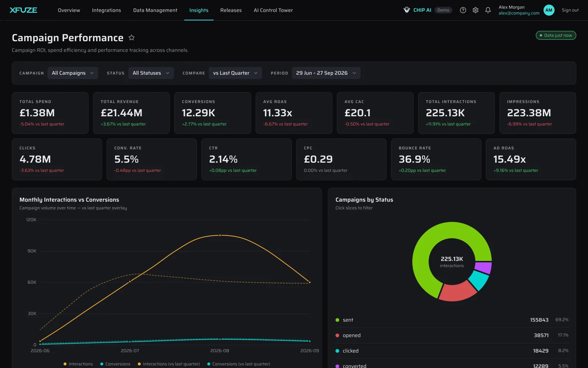The image size is (588, 368).
Task: Open the notifications bell
Action: click(488, 10)
